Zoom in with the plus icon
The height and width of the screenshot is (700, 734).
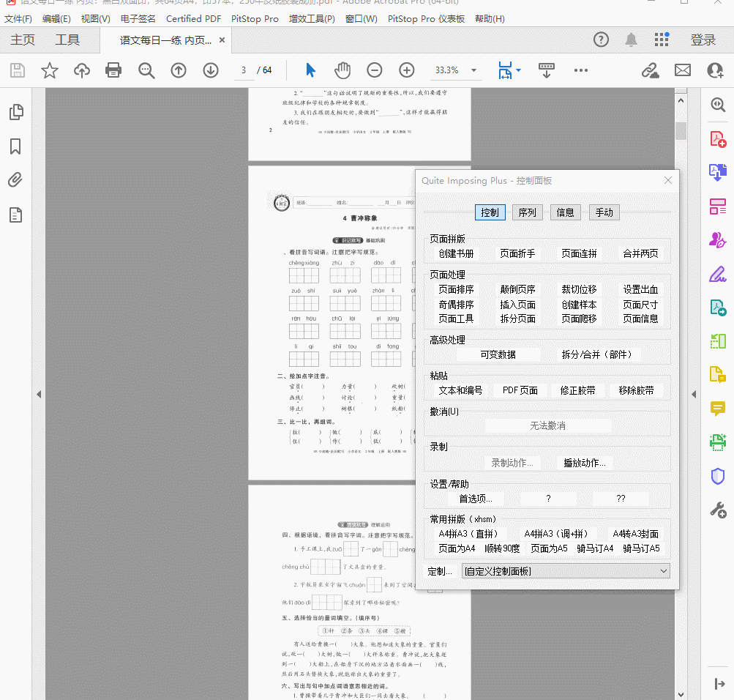pyautogui.click(x=406, y=70)
